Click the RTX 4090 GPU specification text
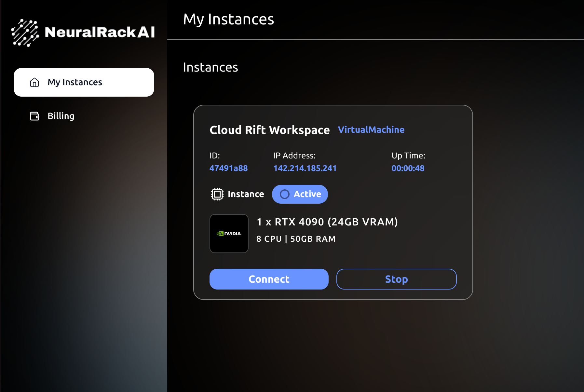 (x=327, y=222)
